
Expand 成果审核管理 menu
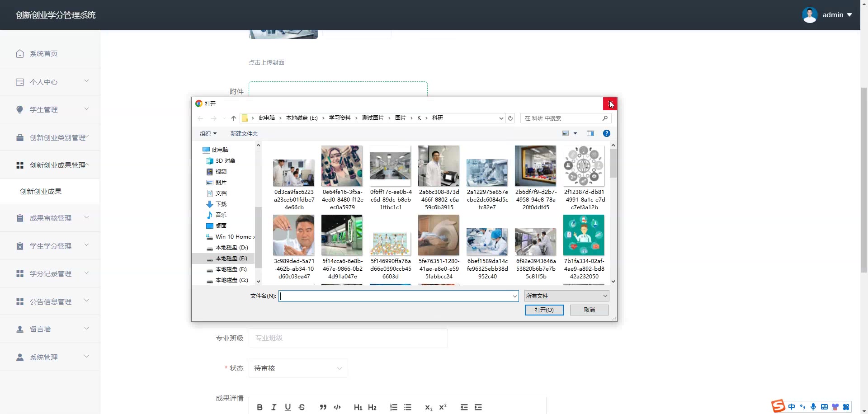click(50, 218)
